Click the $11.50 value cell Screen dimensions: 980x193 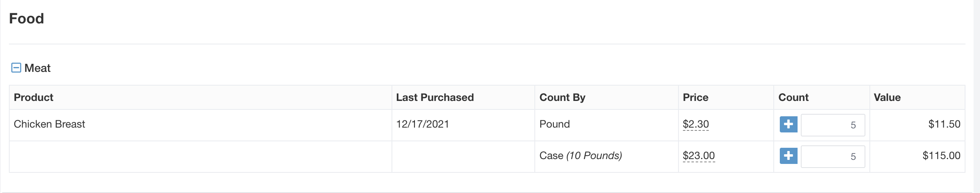(944, 124)
